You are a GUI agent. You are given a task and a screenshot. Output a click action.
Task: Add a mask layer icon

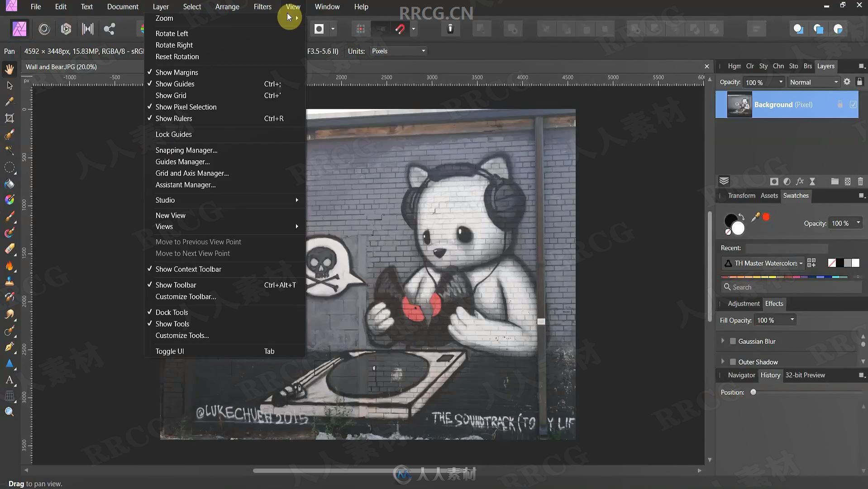pos(774,182)
